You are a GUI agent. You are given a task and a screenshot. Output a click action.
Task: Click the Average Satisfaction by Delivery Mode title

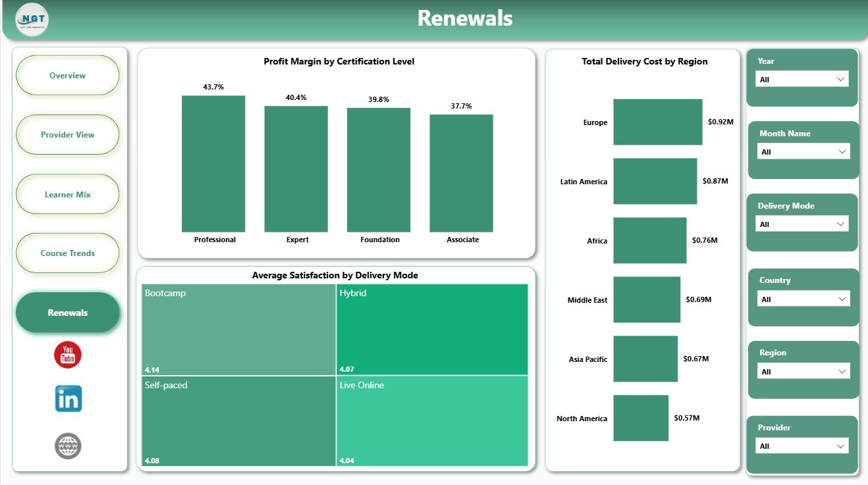[335, 275]
